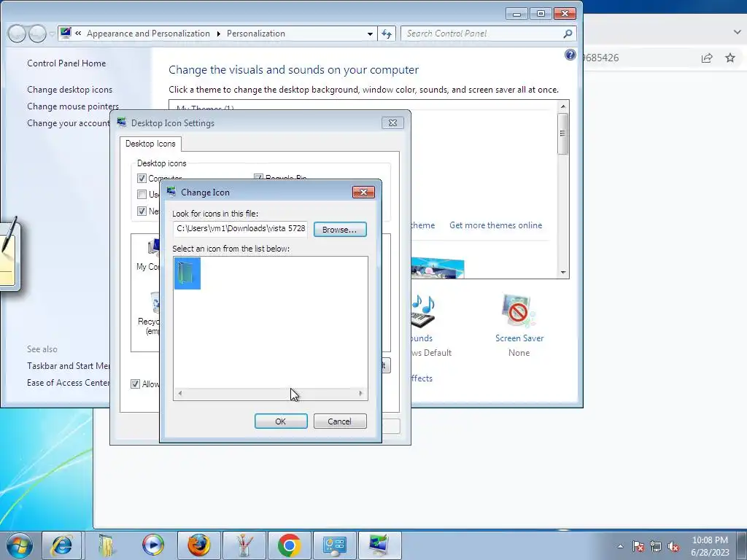Image resolution: width=747 pixels, height=560 pixels.
Task: Click the Search Control Panel field
Action: click(481, 34)
